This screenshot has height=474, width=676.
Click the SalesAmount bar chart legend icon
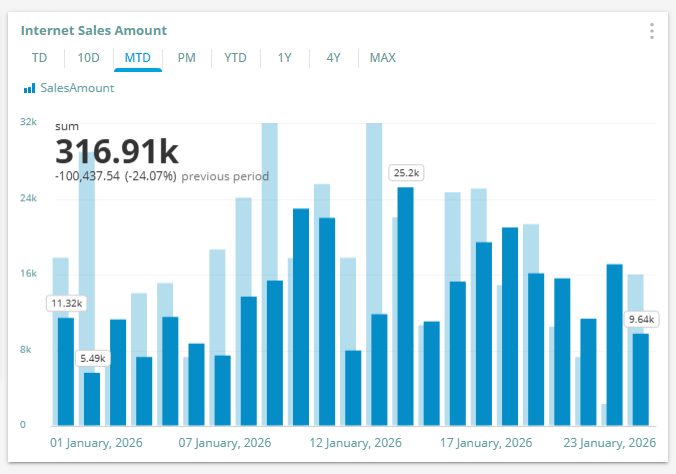coord(29,88)
